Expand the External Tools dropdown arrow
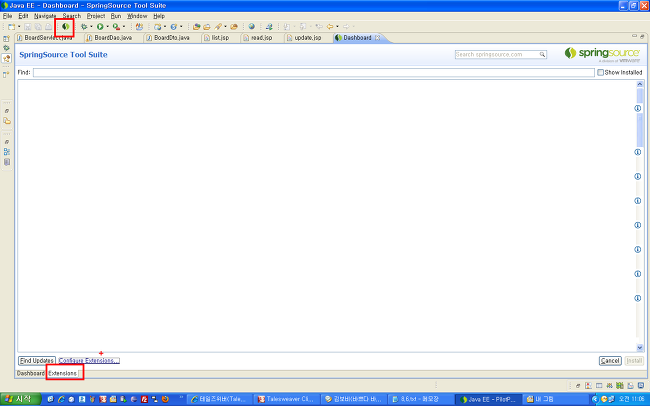The width and height of the screenshot is (650, 406). (x=124, y=27)
